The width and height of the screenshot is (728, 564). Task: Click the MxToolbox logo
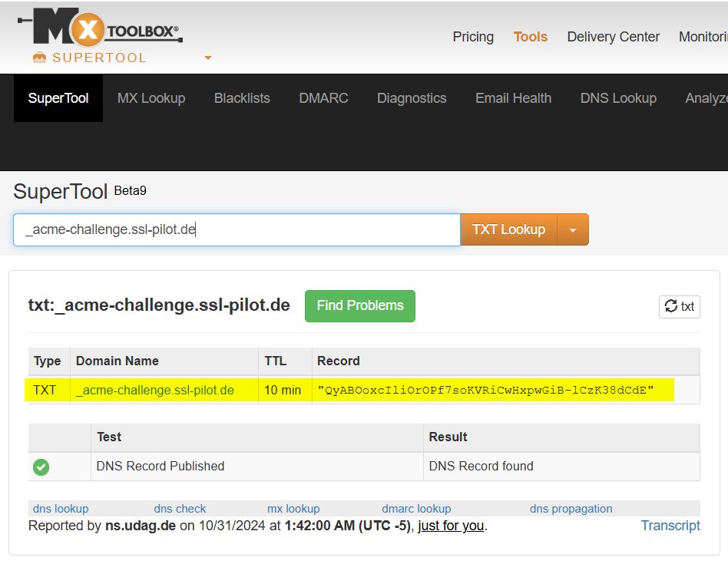(100, 27)
